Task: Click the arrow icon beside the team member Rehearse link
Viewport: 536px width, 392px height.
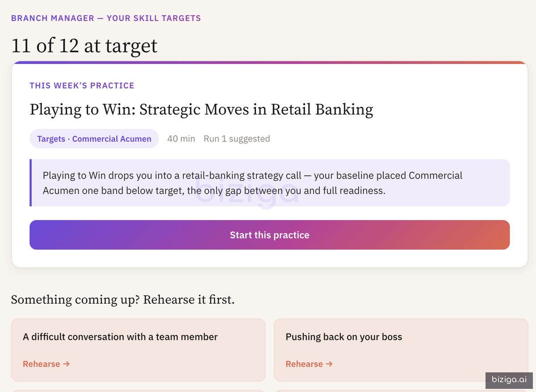Action: [67, 364]
